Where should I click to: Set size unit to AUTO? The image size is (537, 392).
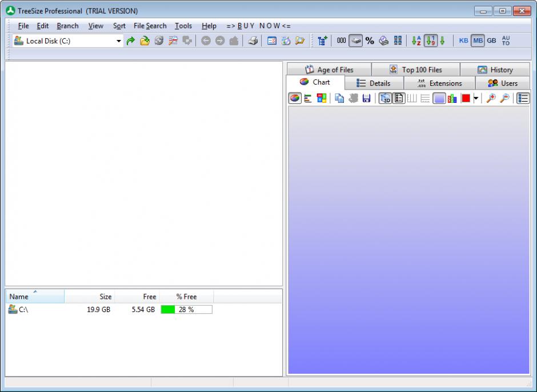(x=506, y=41)
